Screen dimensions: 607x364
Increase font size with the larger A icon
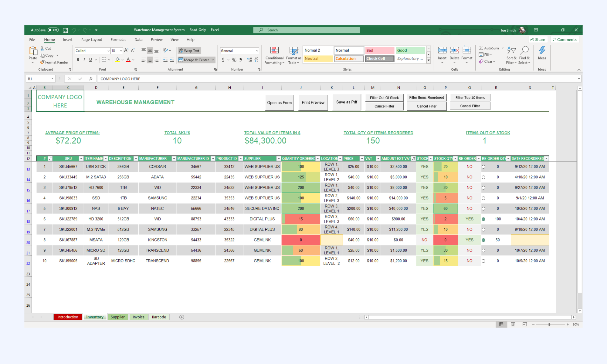pos(126,50)
